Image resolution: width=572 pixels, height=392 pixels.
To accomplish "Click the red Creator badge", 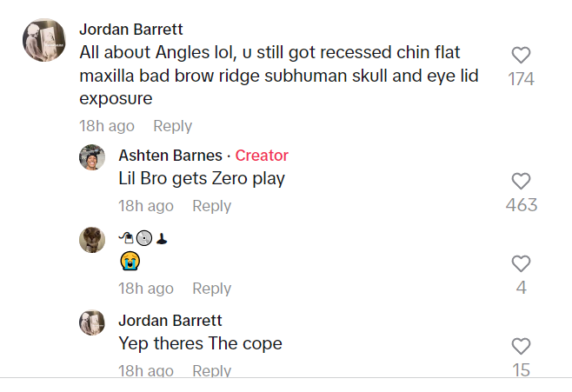I will 262,156.
